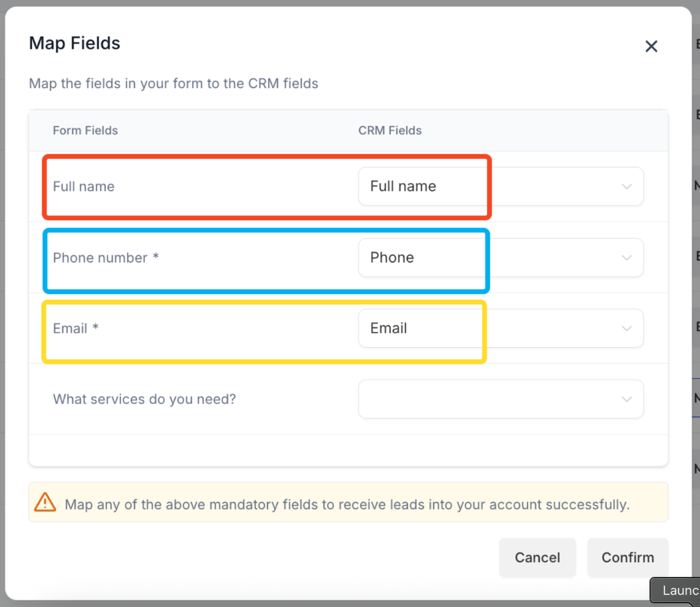
Task: Click chevron arrow in Phone number row
Action: [x=627, y=258]
